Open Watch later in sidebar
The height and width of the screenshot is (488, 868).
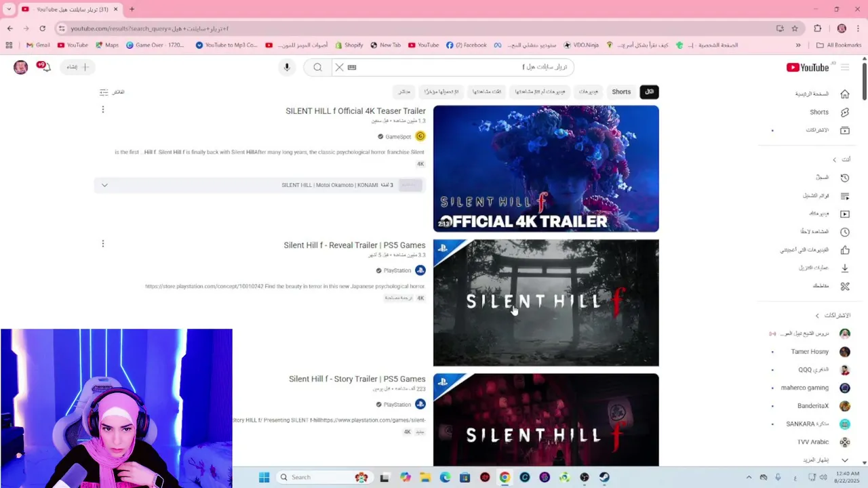[x=825, y=232]
